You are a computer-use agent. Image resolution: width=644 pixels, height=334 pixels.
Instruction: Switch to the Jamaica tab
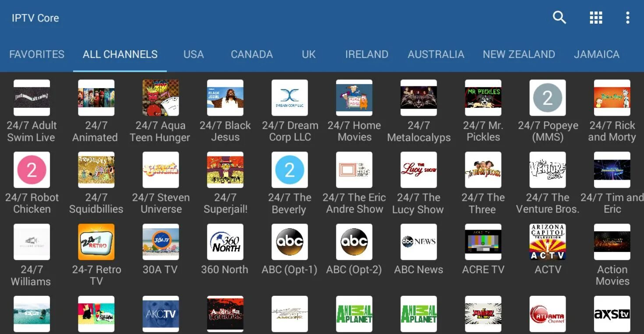pyautogui.click(x=597, y=54)
